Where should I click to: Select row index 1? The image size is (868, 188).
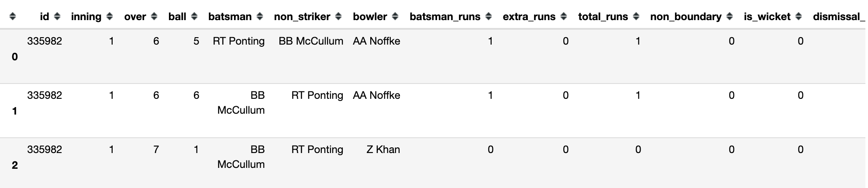pyautogui.click(x=15, y=111)
